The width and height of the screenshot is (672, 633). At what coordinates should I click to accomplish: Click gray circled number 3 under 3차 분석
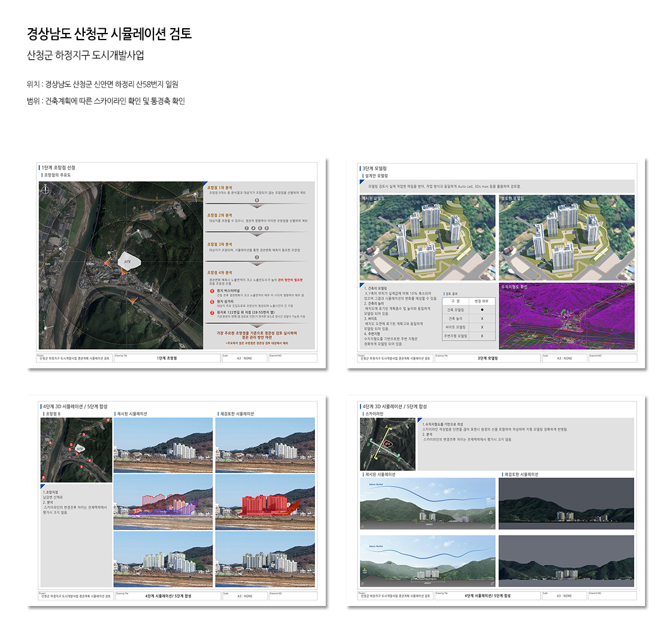[256, 258]
